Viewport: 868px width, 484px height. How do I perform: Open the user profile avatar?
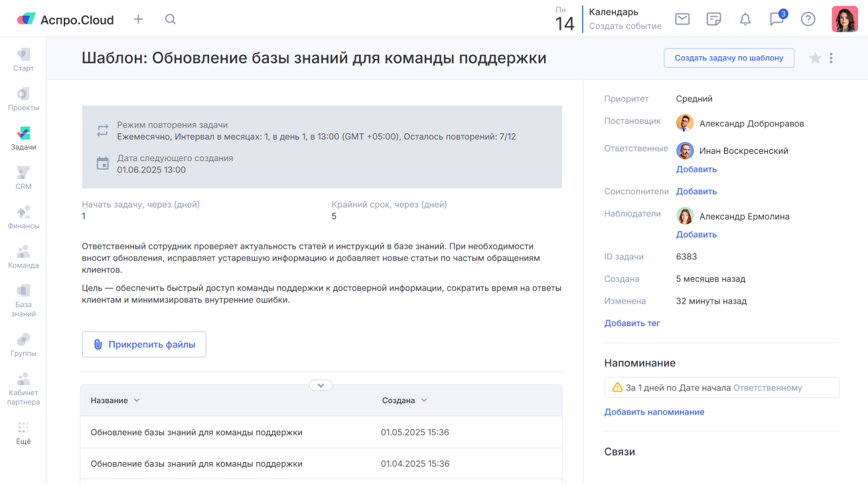(845, 19)
